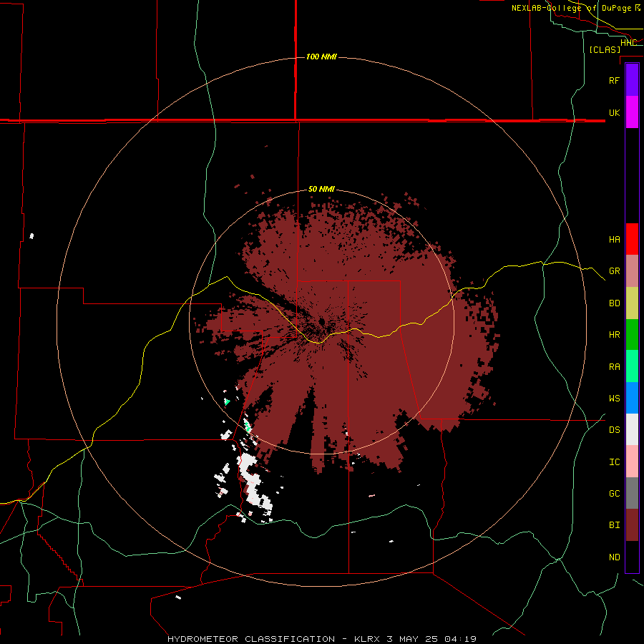Click the BI legend label

click(614, 525)
